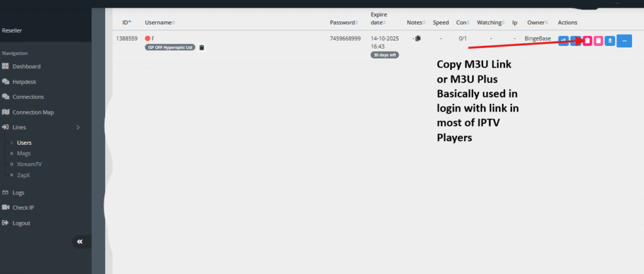Sort by the Con column header
This screenshot has width=644, height=274.
464,23
